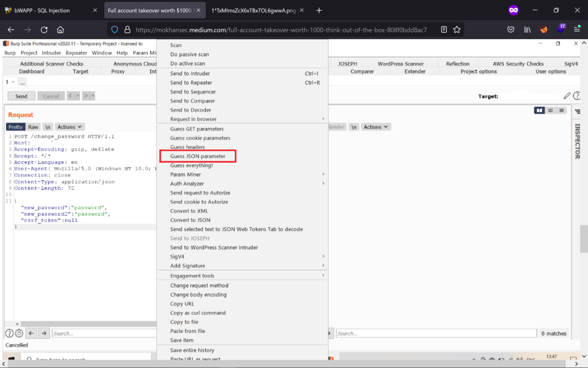Open the Firefox hamburger menu
The width and height of the screenshot is (588, 368).
coord(577,29)
